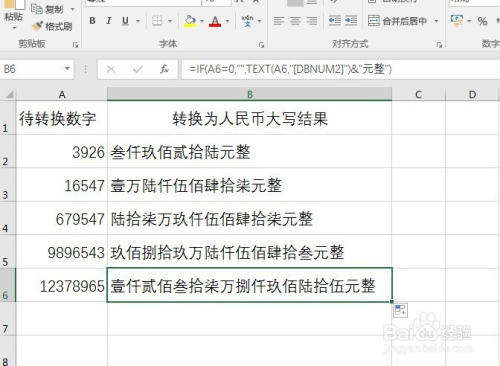Select row 3 header
Screen dimensions: 500x366
pos(7,185)
